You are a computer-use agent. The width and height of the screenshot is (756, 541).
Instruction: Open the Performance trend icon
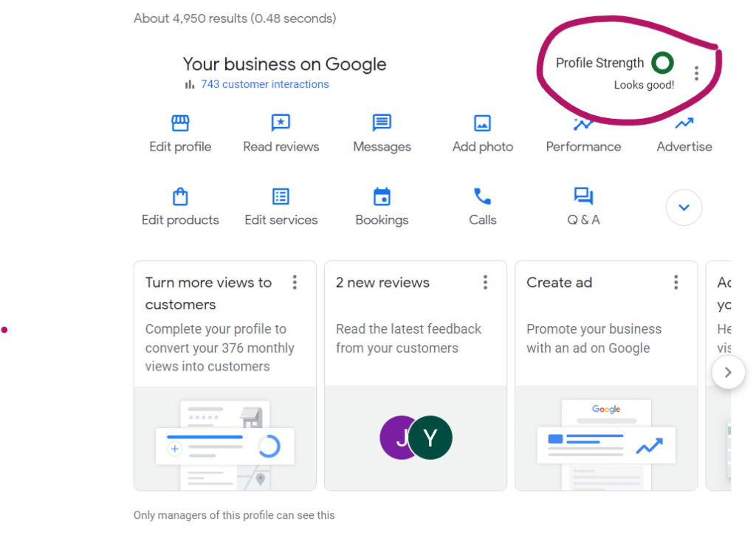[x=583, y=124]
